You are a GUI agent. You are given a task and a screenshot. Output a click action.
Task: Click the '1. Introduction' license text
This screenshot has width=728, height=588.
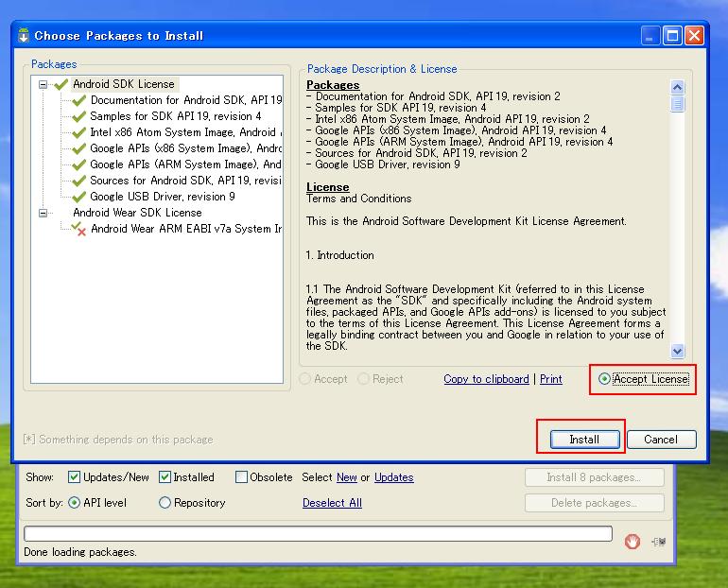pos(339,255)
